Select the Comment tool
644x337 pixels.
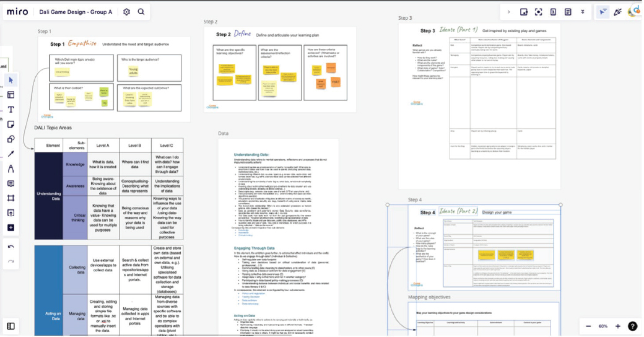pos(11,184)
